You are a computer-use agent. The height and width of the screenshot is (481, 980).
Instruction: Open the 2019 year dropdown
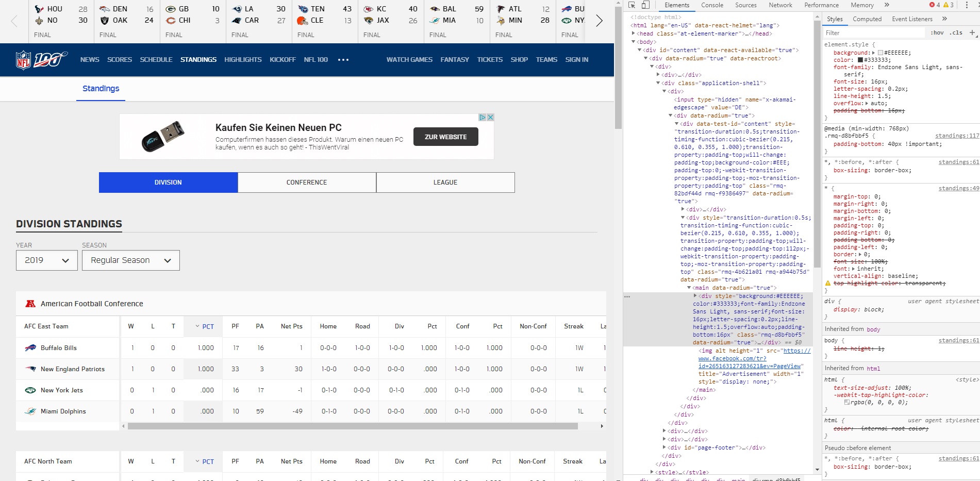[x=47, y=260]
